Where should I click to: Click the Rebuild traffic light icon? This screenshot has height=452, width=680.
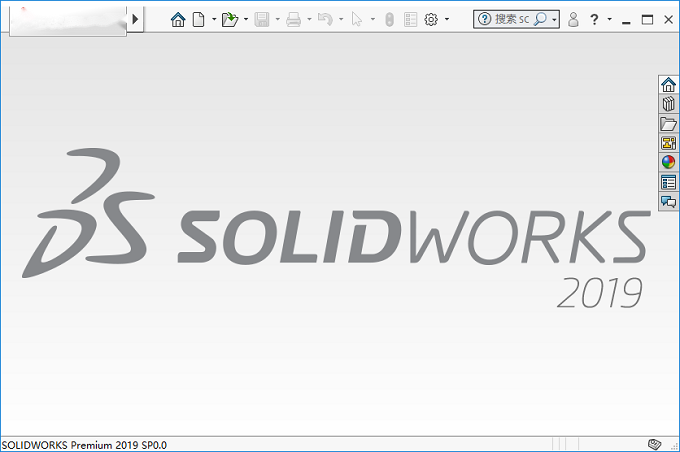[389, 20]
